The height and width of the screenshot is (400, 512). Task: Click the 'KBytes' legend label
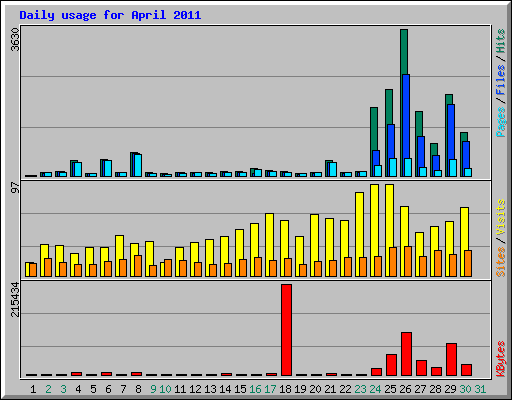(x=500, y=359)
